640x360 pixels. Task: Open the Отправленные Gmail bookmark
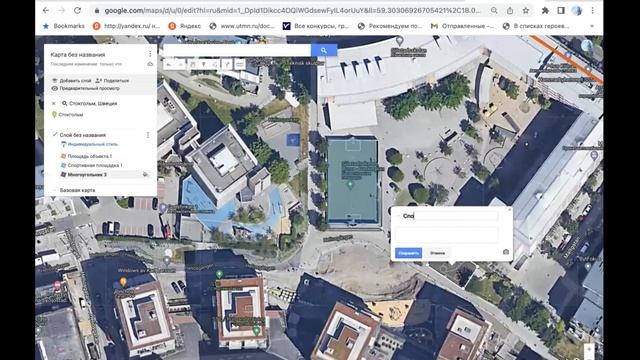(x=462, y=26)
